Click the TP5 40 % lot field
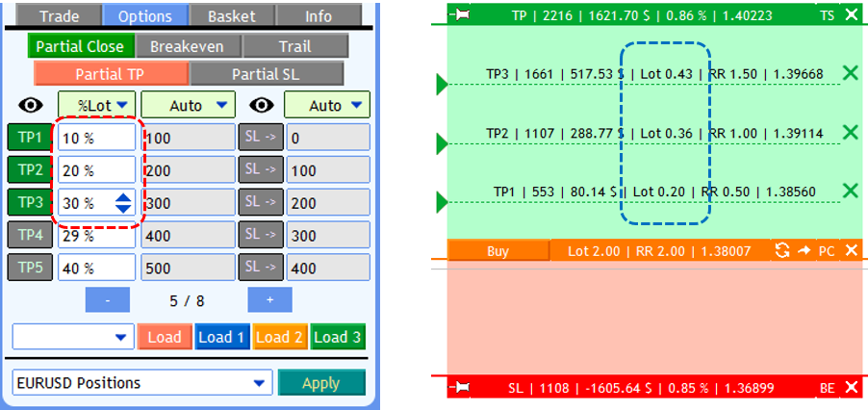Viewport: 868px width, 410px height. click(97, 268)
